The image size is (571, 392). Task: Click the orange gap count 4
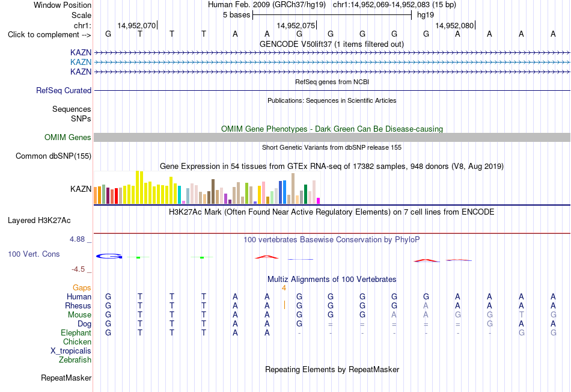pos(284,288)
